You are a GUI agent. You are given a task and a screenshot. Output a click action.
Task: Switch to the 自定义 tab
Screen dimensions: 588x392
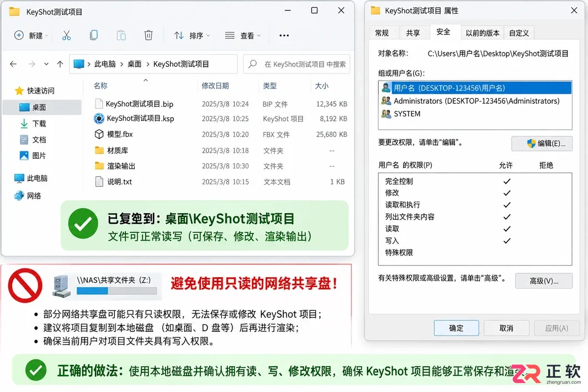(x=519, y=33)
